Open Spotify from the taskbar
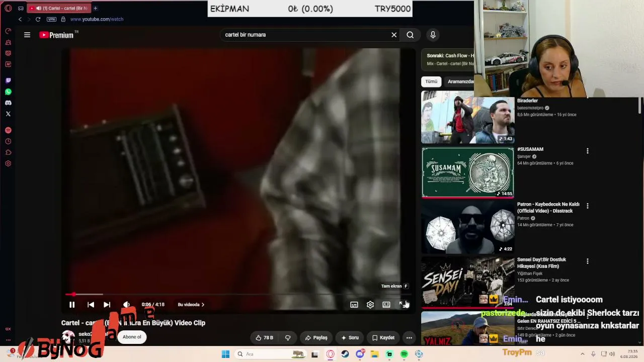Viewport: 644px width, 362px height. pyautogui.click(x=404, y=354)
